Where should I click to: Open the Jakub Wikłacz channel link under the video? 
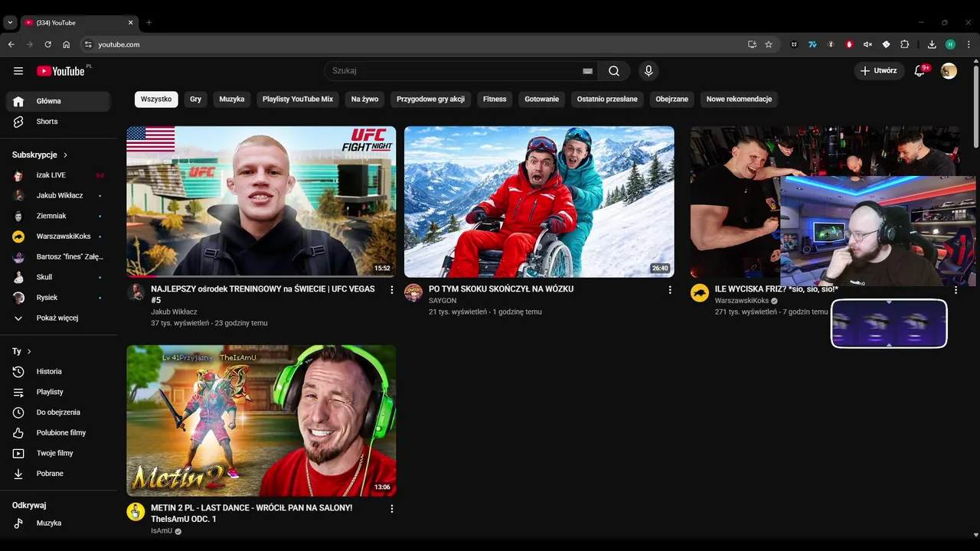point(174,312)
